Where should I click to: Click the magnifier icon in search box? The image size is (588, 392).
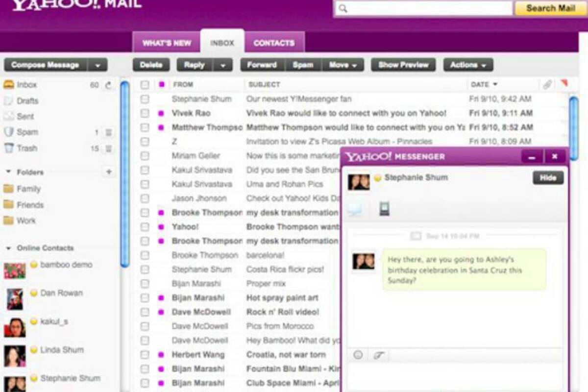(x=343, y=8)
